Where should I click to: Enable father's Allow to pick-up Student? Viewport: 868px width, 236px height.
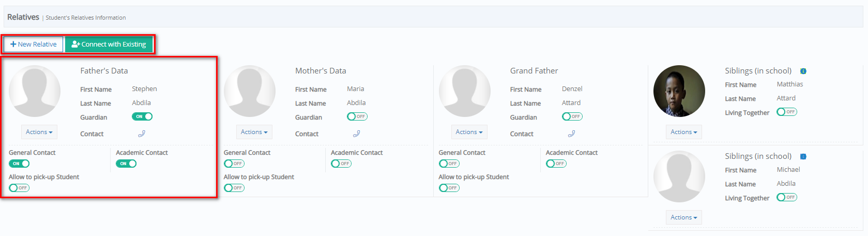pos(19,188)
